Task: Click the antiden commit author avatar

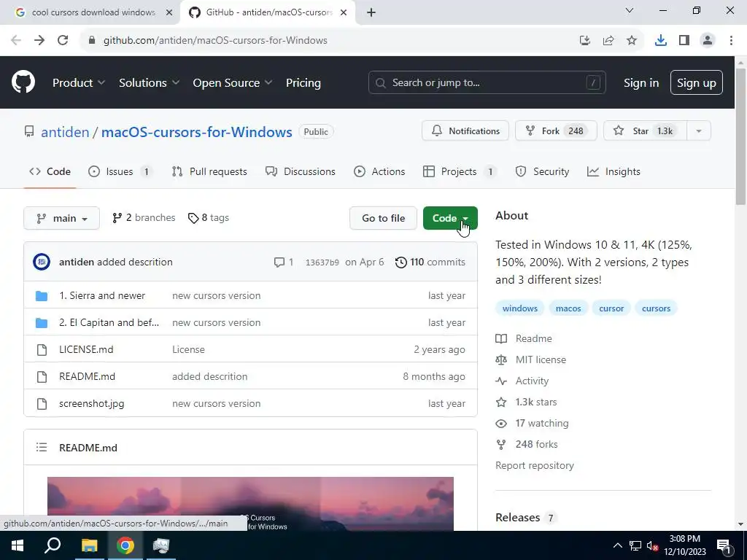Action: pyautogui.click(x=42, y=262)
